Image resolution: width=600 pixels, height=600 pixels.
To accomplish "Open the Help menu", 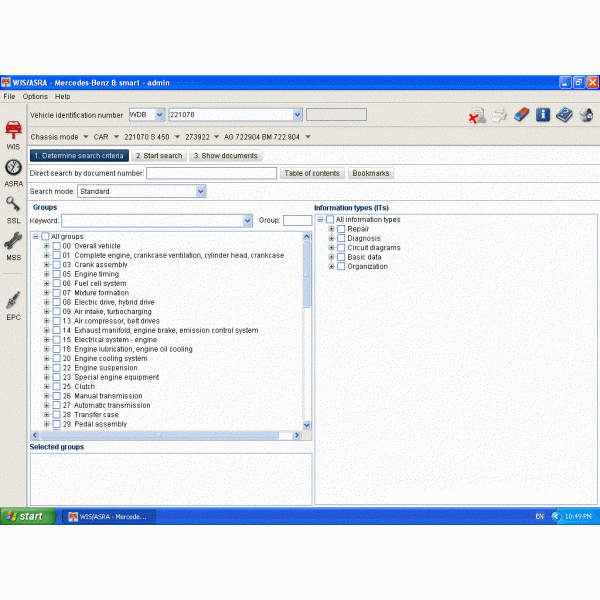I will click(62, 96).
